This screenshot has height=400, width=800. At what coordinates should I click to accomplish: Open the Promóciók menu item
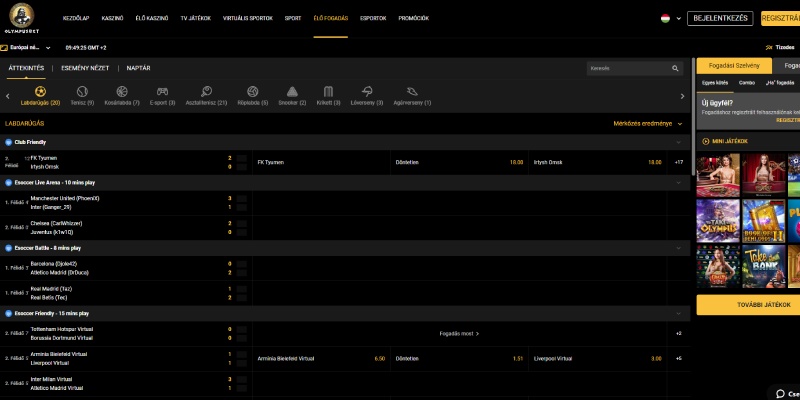[x=413, y=18]
